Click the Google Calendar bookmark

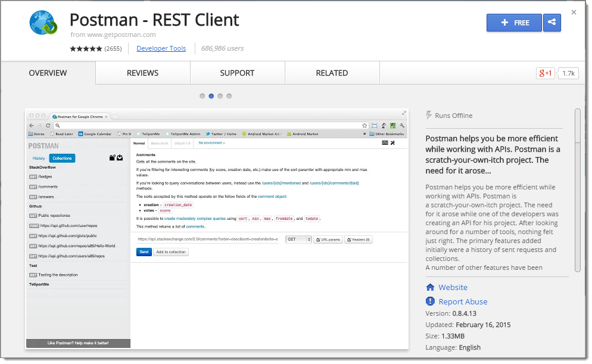(95, 134)
